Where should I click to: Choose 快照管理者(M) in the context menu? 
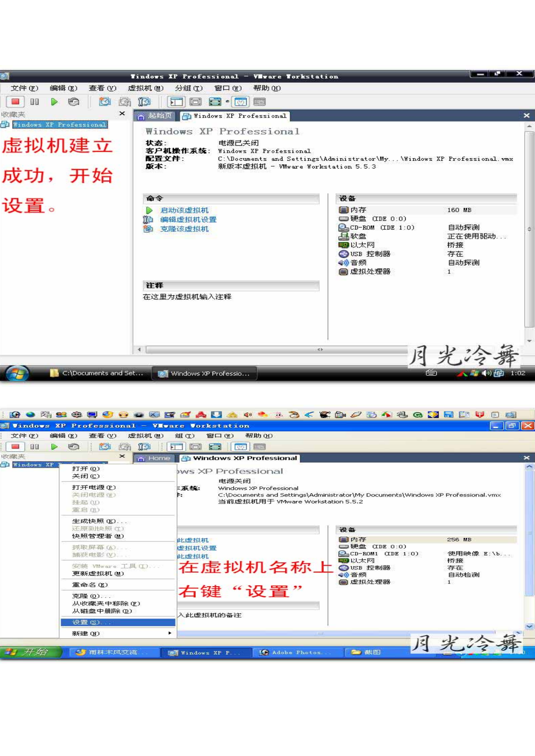(x=118, y=536)
